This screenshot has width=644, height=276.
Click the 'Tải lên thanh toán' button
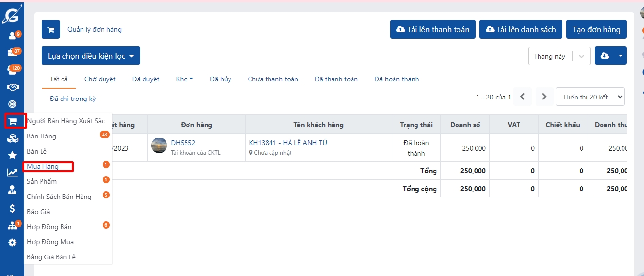click(x=433, y=29)
